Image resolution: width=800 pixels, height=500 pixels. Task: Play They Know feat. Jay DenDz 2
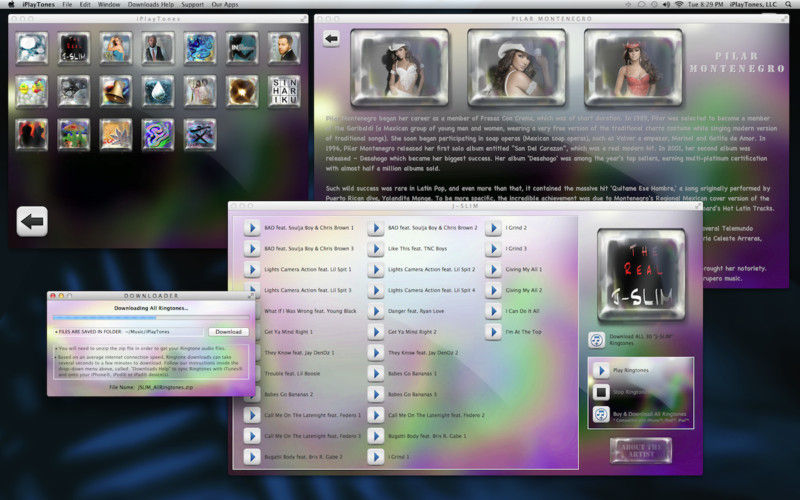tap(376, 353)
